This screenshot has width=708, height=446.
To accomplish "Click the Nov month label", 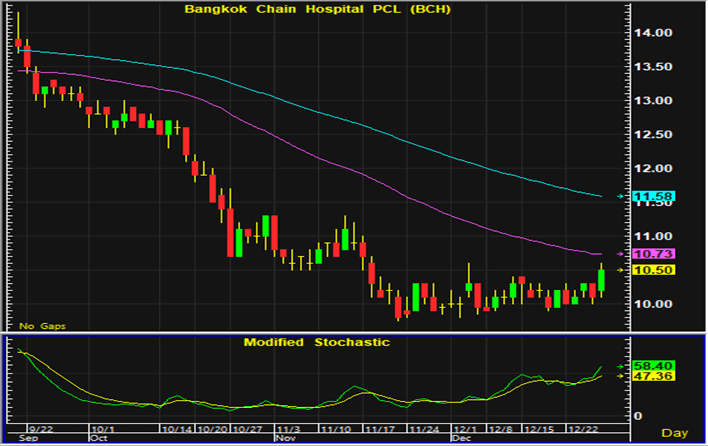I will coord(285,438).
